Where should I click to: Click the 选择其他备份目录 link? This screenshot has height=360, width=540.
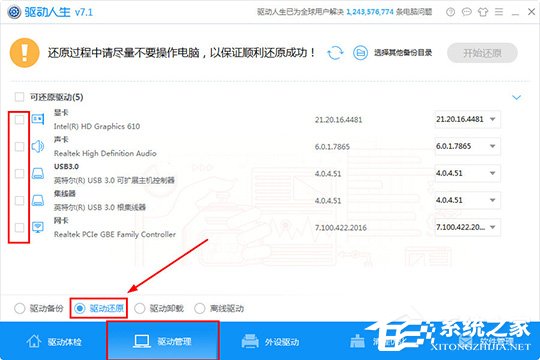coord(403,53)
